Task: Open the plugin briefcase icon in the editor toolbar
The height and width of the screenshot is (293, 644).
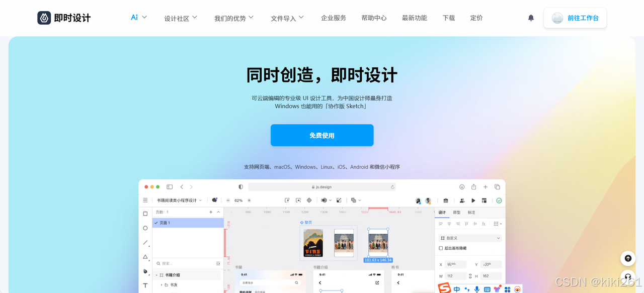Action: pyautogui.click(x=446, y=201)
